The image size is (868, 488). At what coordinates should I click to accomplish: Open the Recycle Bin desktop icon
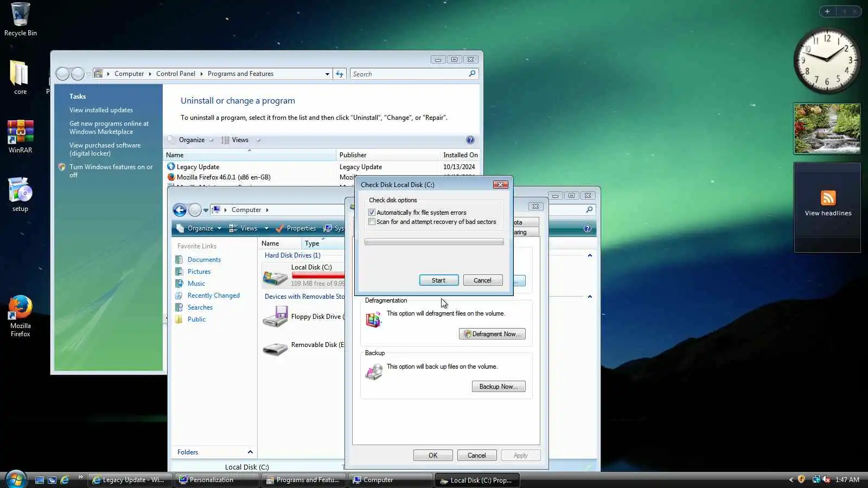20,20
